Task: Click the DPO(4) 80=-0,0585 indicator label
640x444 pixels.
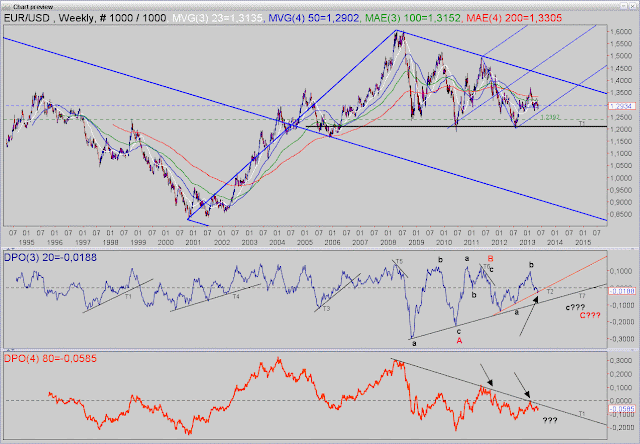Action: pyautogui.click(x=50, y=359)
